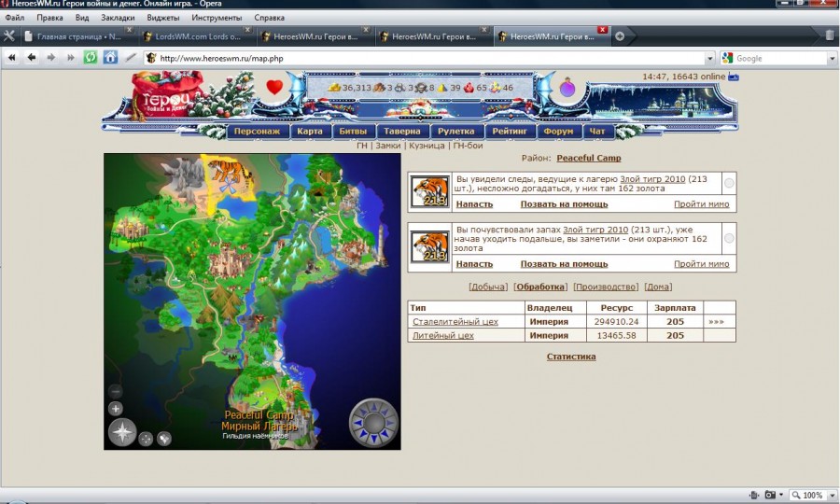Click the purple potion orb icon

click(x=567, y=90)
